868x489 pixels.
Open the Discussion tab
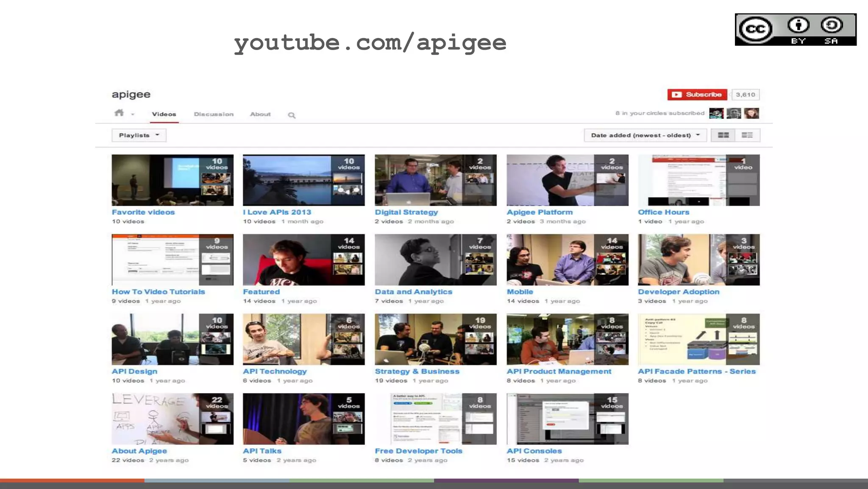click(214, 115)
